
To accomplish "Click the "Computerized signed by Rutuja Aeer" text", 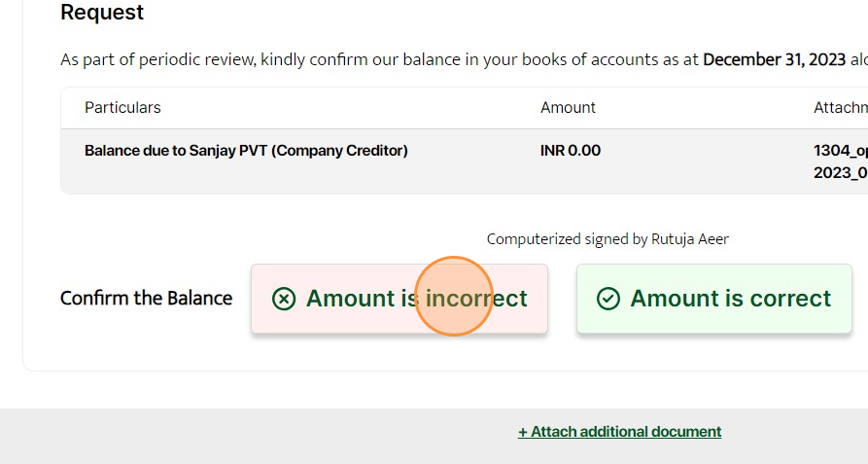I will 608,238.
